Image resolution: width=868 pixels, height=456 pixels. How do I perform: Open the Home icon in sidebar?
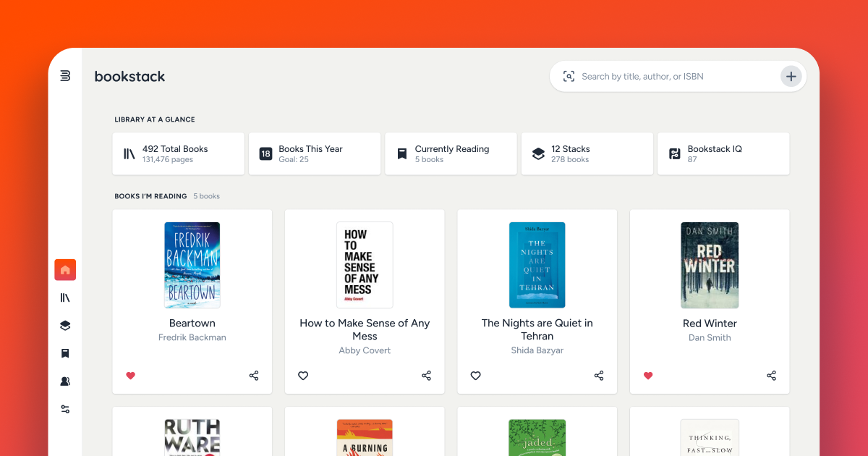coord(65,270)
